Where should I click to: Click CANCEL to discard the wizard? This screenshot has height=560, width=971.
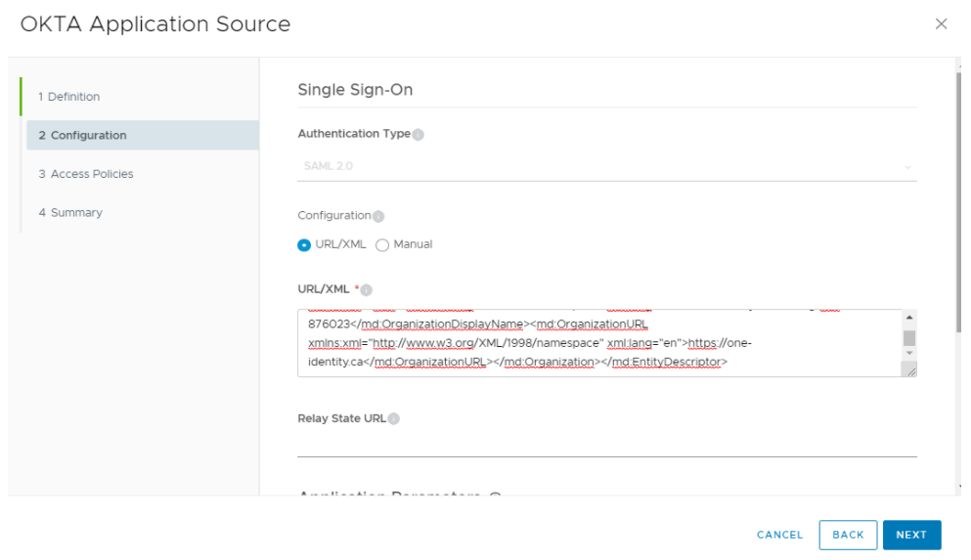coord(779,535)
